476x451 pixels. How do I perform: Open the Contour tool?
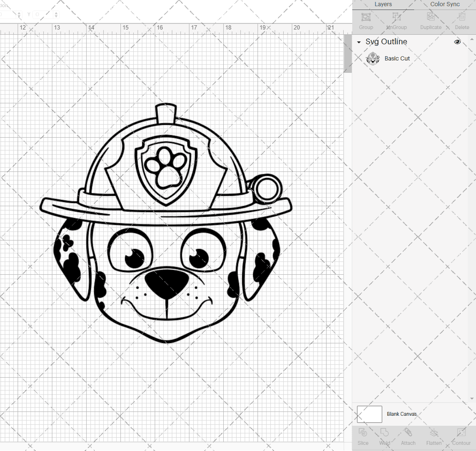click(461, 437)
